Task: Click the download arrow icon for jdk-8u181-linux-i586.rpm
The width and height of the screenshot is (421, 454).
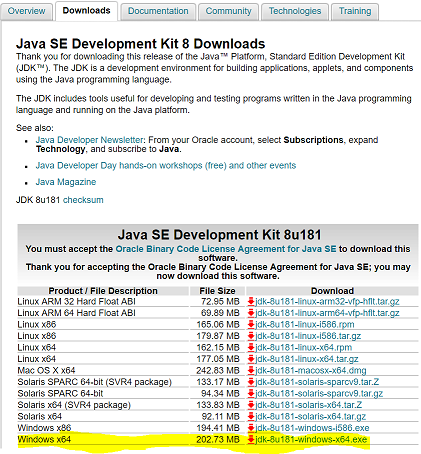Action: pyautogui.click(x=251, y=325)
